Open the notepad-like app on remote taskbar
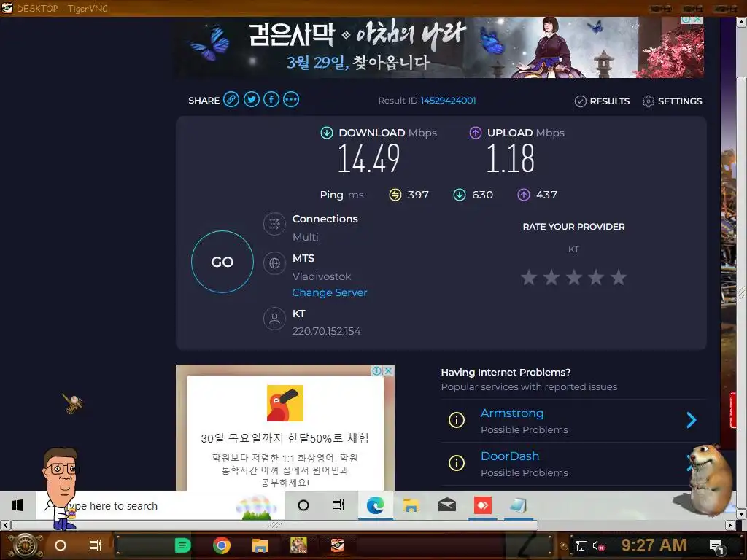 pos(518,505)
